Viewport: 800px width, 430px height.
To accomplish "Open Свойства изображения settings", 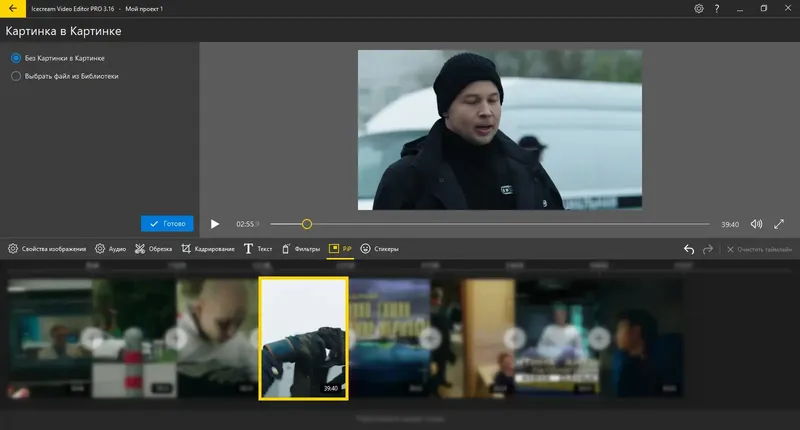I will (47, 248).
